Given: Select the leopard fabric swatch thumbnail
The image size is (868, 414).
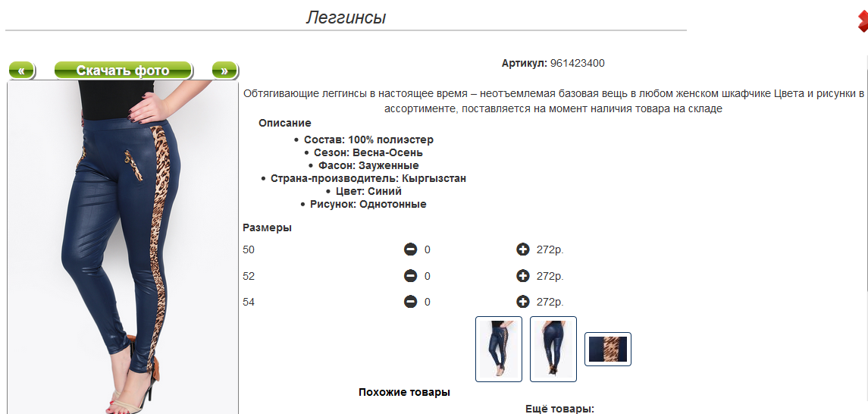Looking at the screenshot, I should coord(608,350).
